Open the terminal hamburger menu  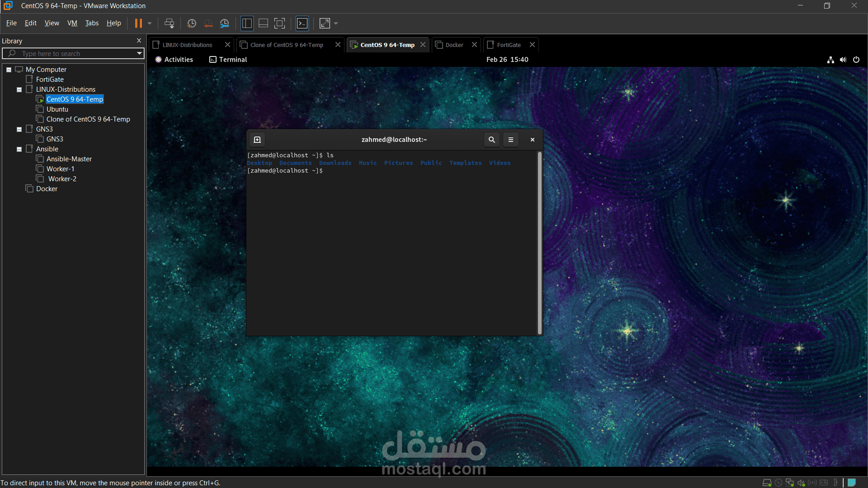tap(511, 140)
